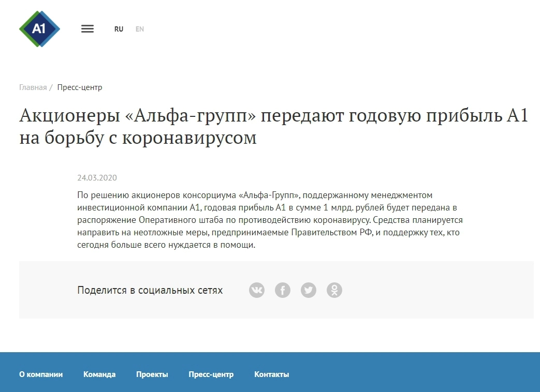Open Пресс-центр in the breadcrumb trail

coord(80,87)
